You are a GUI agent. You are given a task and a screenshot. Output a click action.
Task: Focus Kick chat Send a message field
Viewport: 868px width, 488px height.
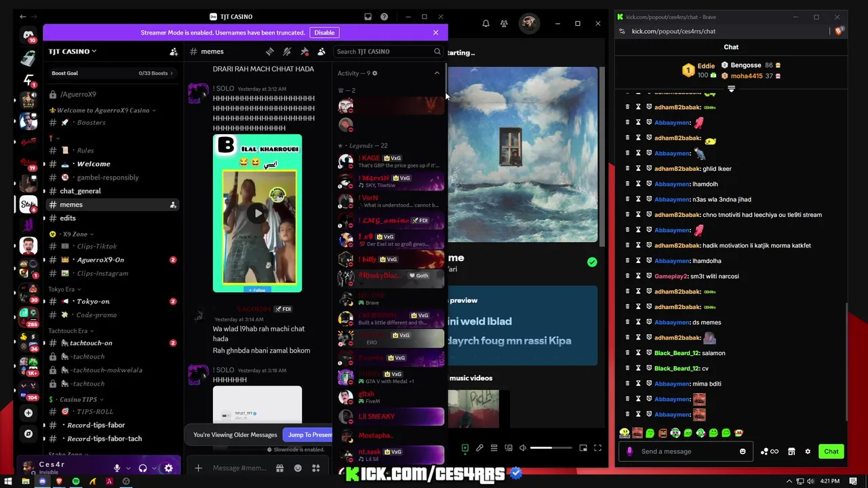[686, 451]
